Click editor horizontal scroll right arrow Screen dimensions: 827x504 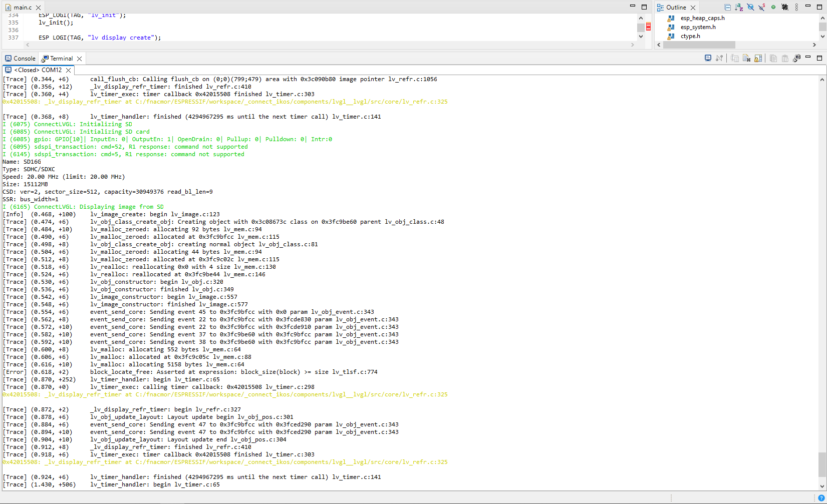click(x=633, y=45)
